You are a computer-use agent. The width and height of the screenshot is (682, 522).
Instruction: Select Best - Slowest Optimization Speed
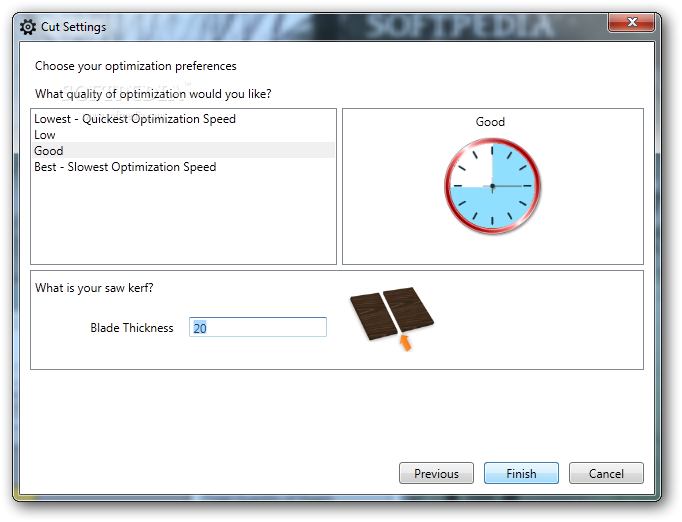point(183,167)
